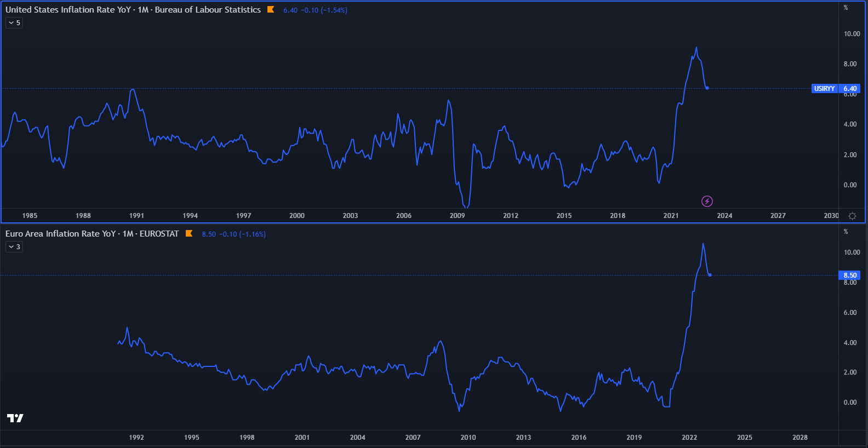Click the 8.50 last value label
Viewport: 868px width, 448px height.
[850, 275]
